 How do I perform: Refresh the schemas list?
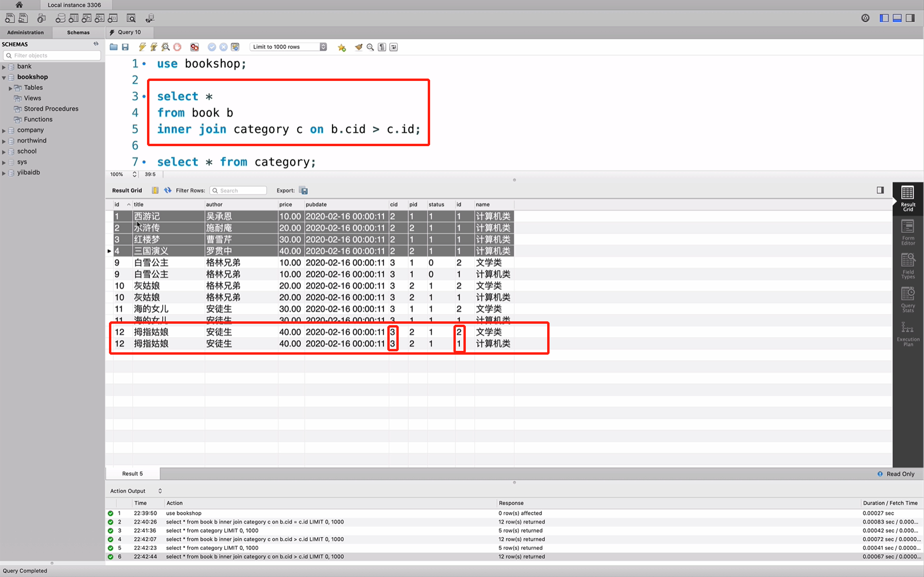point(96,44)
